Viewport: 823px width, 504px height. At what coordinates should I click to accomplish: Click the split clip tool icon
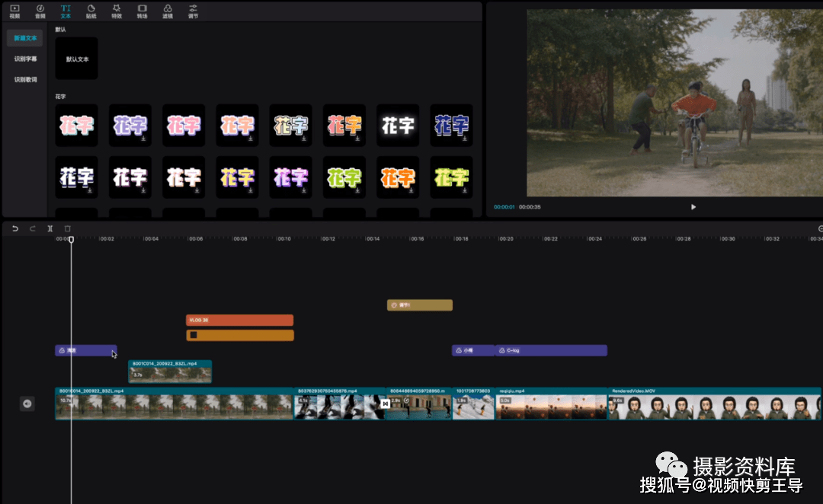tap(50, 228)
